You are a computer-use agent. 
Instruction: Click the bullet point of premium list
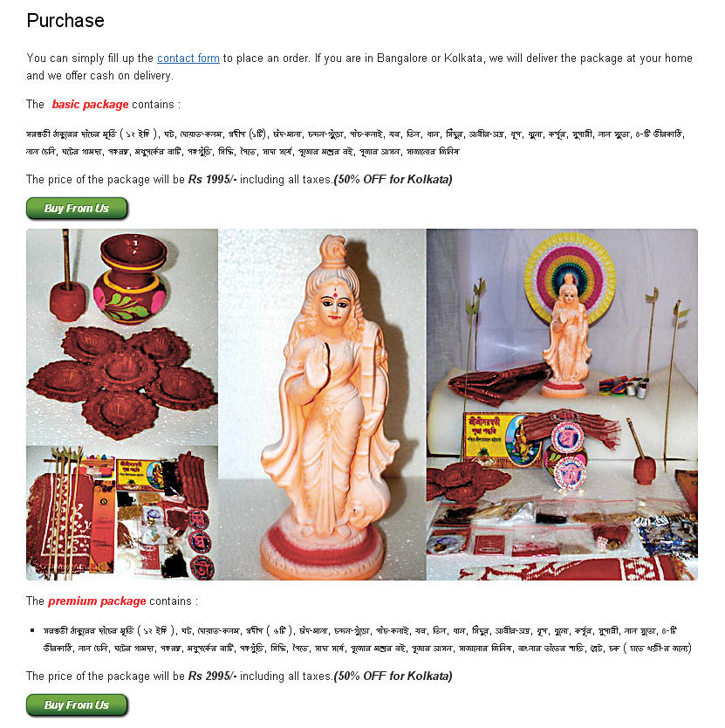[32, 630]
